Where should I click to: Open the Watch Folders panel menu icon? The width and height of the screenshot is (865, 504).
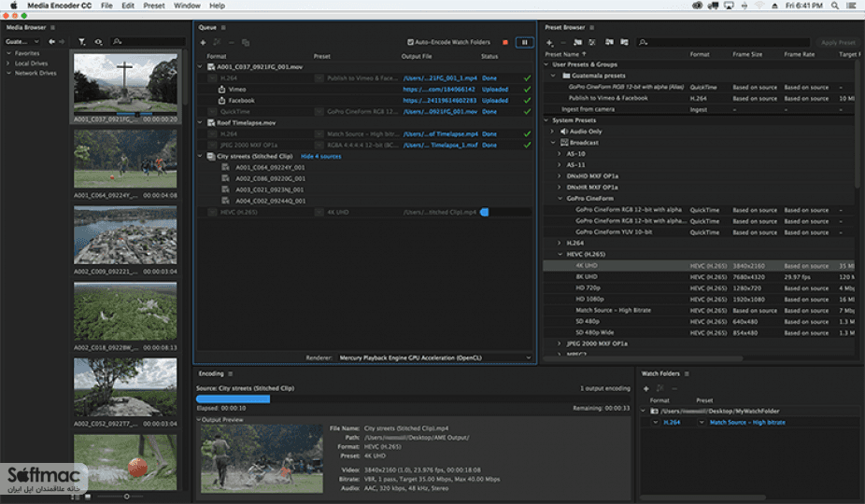(x=687, y=374)
